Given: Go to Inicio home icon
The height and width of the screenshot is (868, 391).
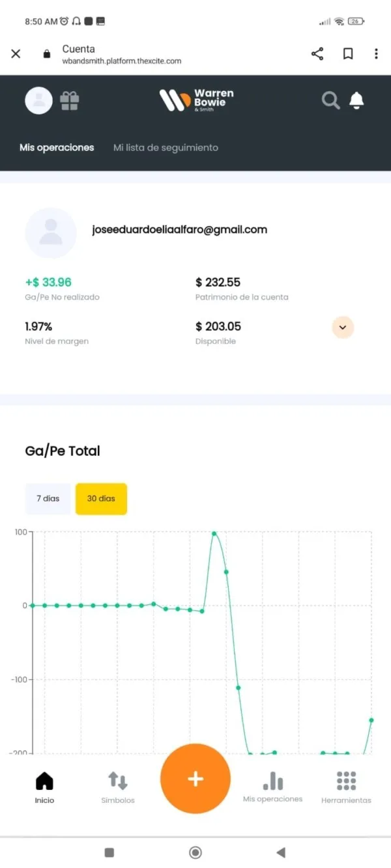Looking at the screenshot, I should click(44, 780).
